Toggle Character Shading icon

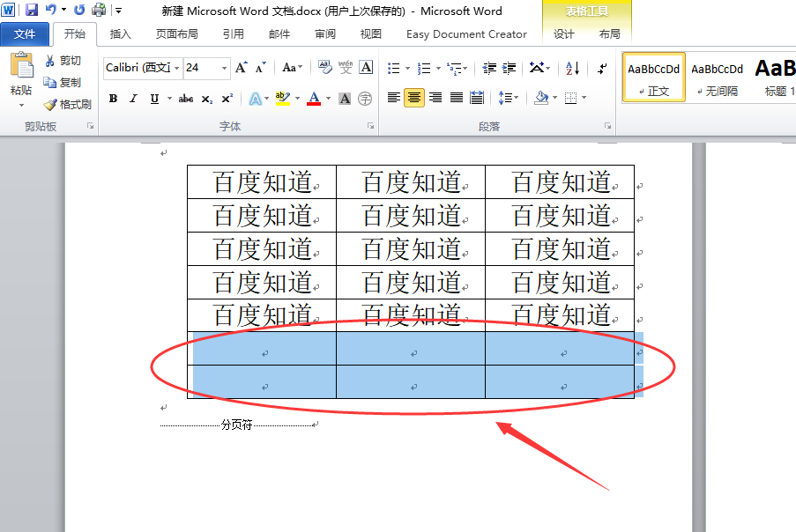[x=345, y=99]
